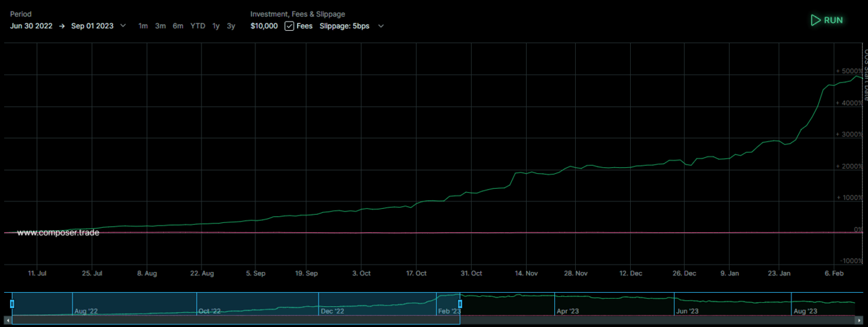Viewport: 868px width, 327px height.
Task: Click the + 5000% y-axis label
Action: (x=849, y=71)
